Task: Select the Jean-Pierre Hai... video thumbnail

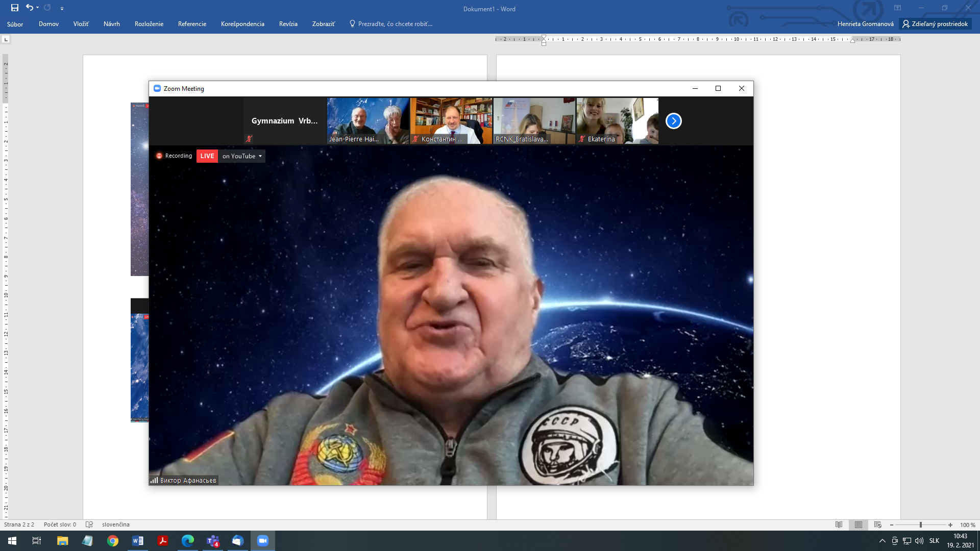Action: 368,121
